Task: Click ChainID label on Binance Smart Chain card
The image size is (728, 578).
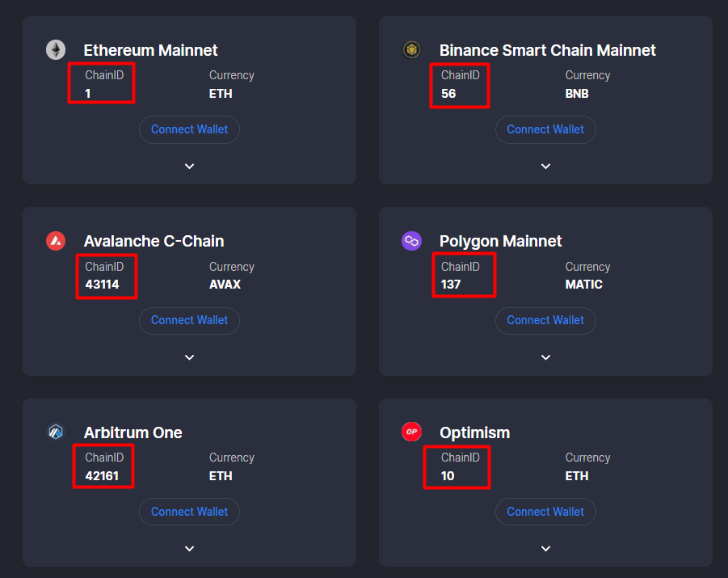Action: coord(460,75)
